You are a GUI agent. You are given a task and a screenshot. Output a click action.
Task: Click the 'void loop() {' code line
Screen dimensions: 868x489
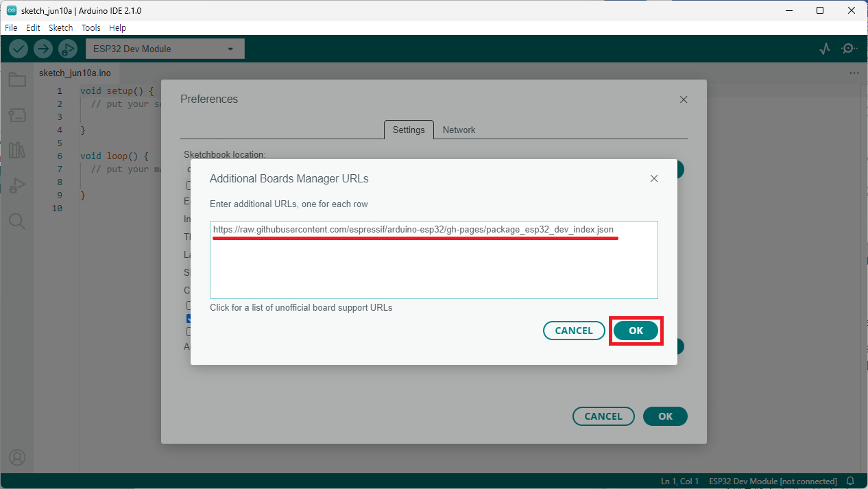click(114, 156)
